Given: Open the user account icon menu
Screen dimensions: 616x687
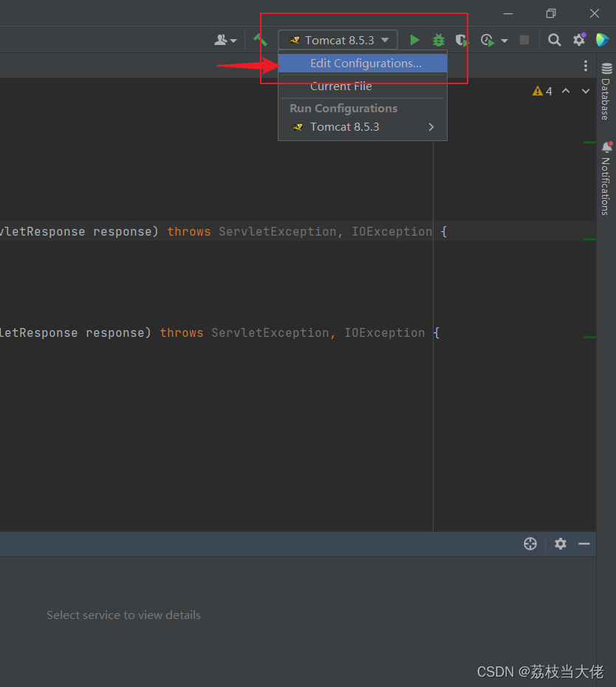Looking at the screenshot, I should point(225,41).
